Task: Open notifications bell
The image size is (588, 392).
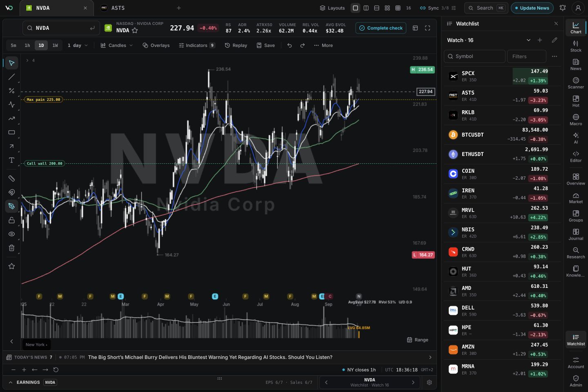Action: pyautogui.click(x=563, y=8)
